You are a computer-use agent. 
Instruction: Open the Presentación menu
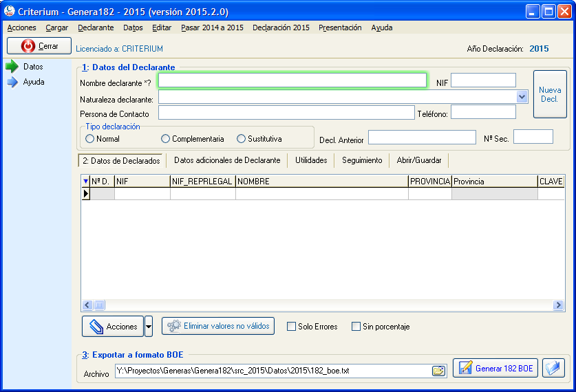coord(340,28)
